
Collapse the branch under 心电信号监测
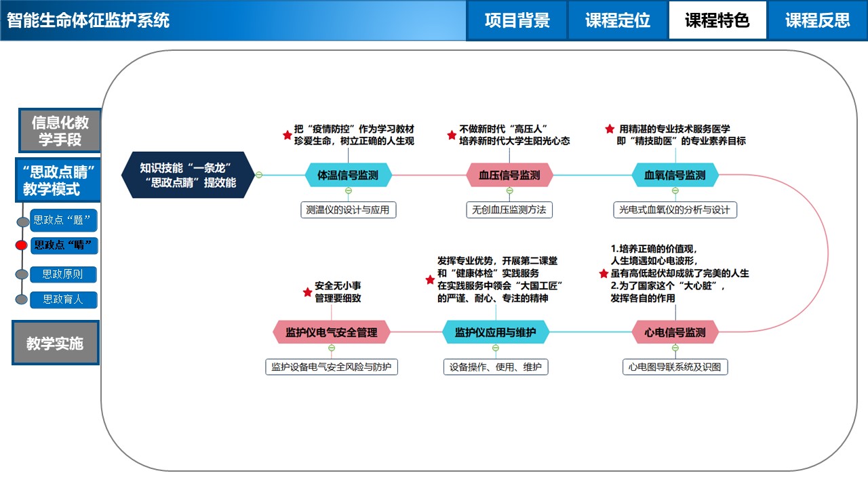pos(675,348)
